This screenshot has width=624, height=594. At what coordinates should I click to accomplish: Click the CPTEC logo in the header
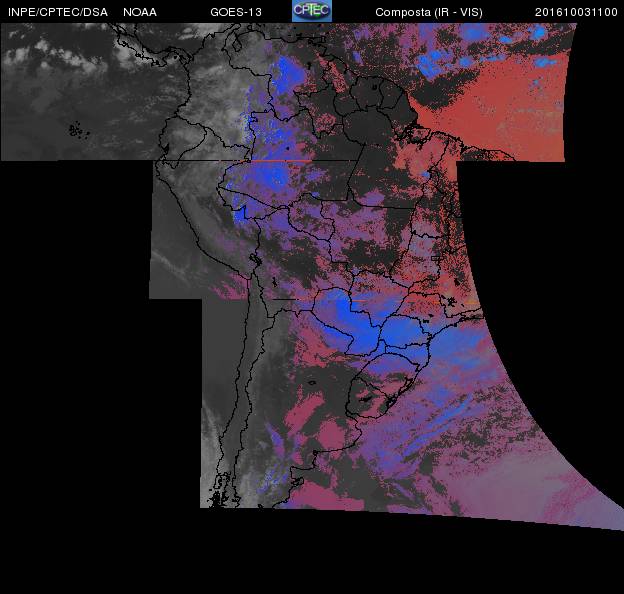point(311,11)
